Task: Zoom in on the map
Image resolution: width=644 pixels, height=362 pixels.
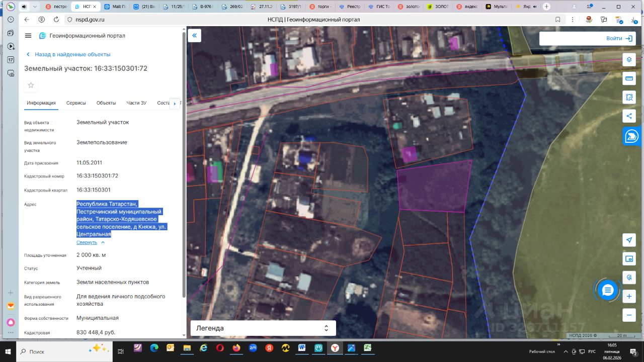Action: pyautogui.click(x=628, y=297)
